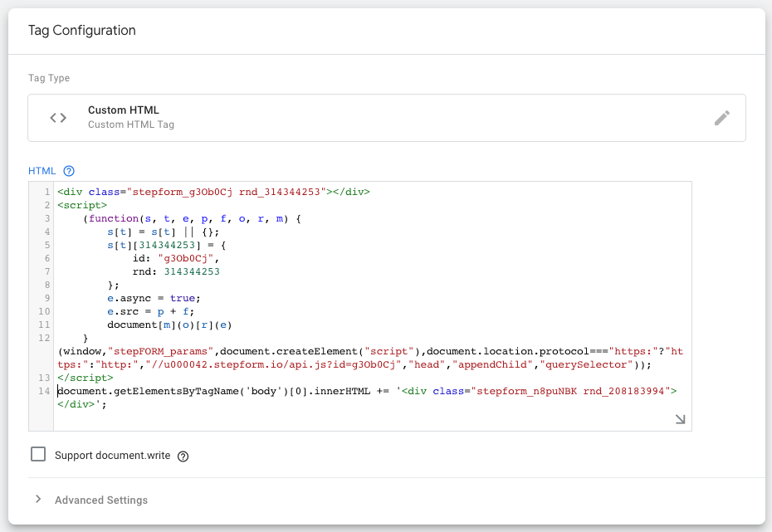Expand the Advanced Settings chevron
This screenshot has width=772, height=532.
click(x=38, y=499)
